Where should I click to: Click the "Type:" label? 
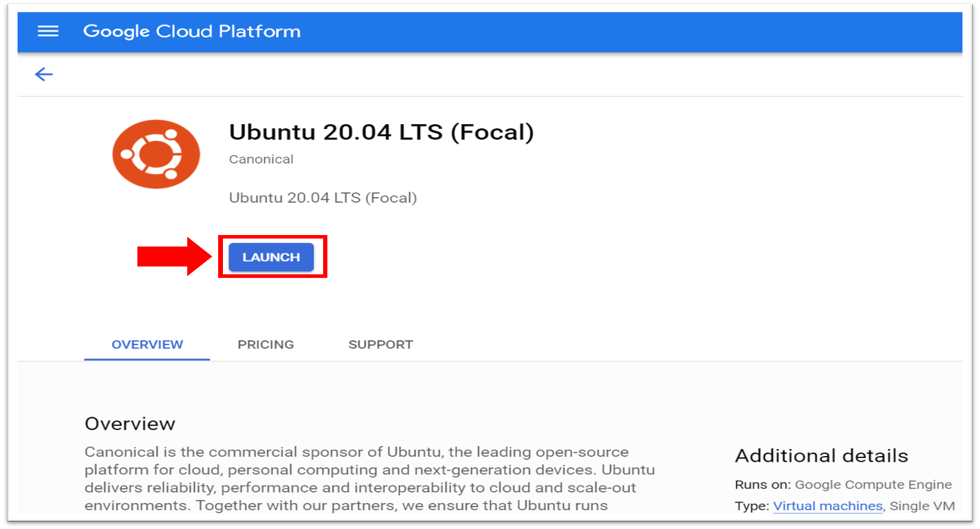point(751,506)
